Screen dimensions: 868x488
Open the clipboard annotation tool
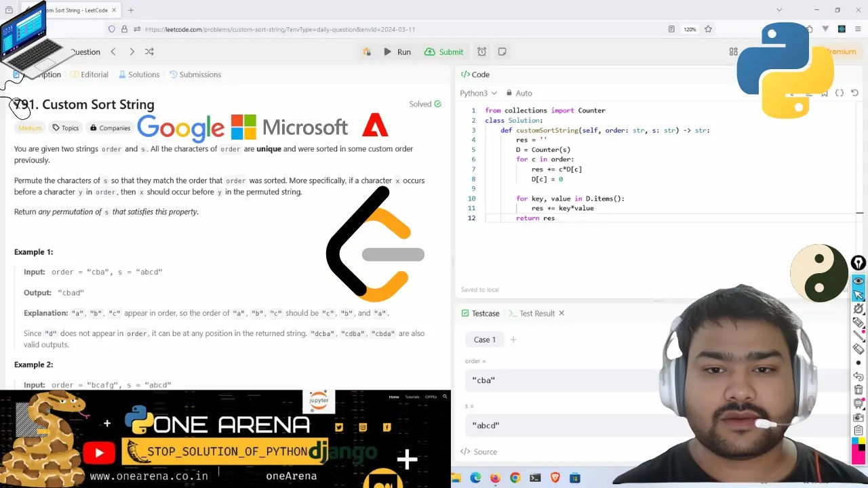[859, 430]
